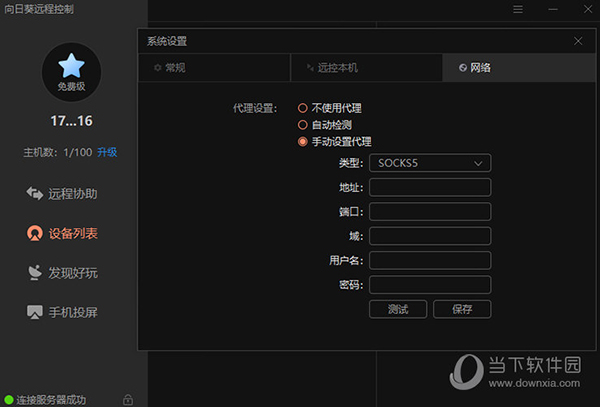Viewport: 600px width, 407px height.
Task: Click the 测试 test button
Action: (398, 309)
